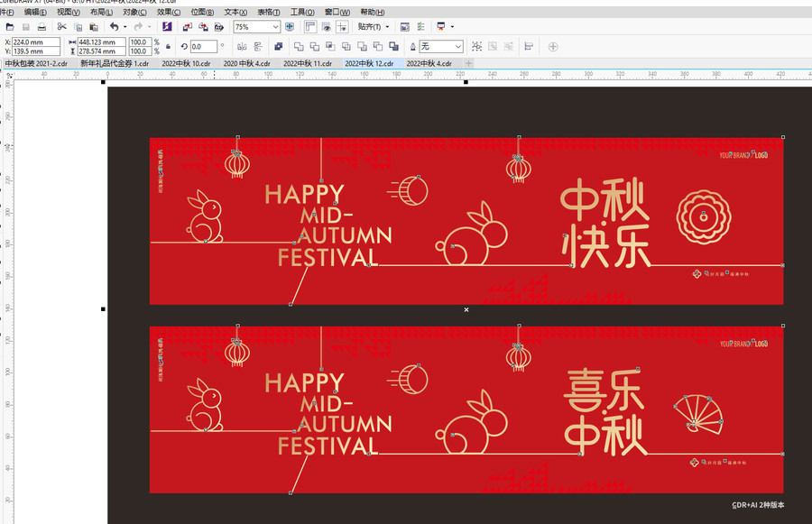Click the Undo arrow icon
This screenshot has height=524, width=812.
[x=114, y=27]
